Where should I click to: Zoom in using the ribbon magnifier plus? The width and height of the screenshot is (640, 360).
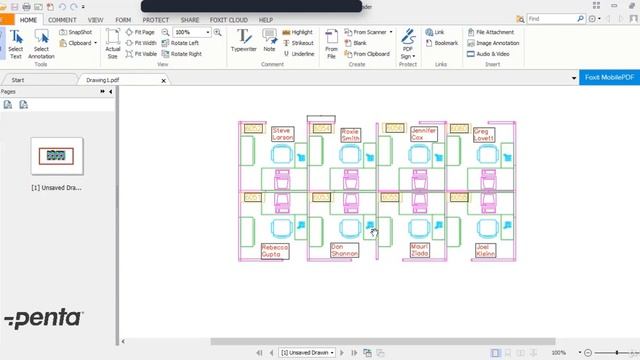(218, 32)
